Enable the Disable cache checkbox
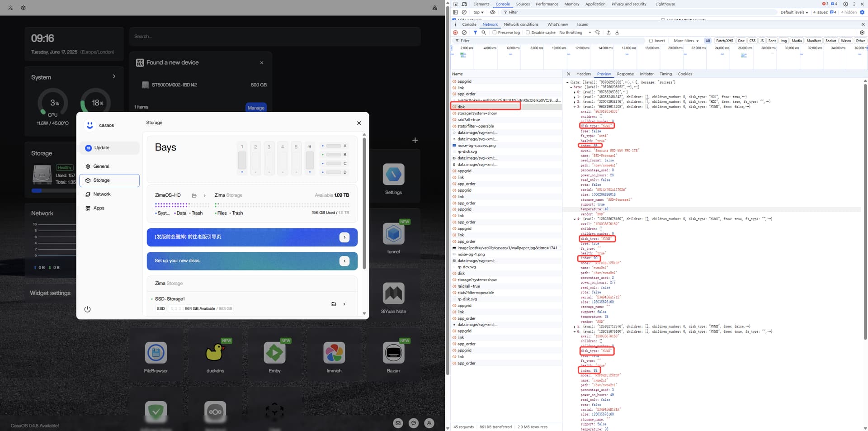868x431 pixels. point(528,33)
